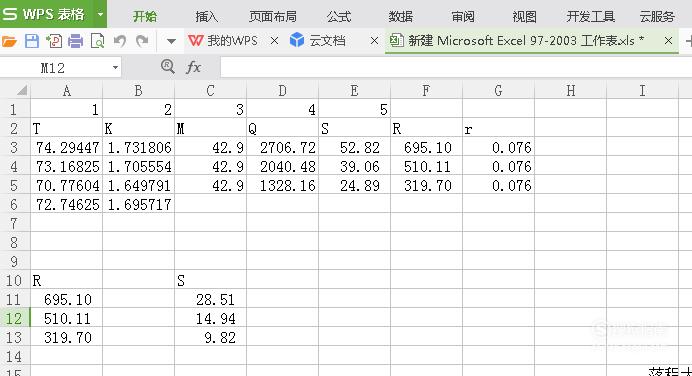Click cell containing 9.82
Screen dimensions: 692x376
[211, 337]
